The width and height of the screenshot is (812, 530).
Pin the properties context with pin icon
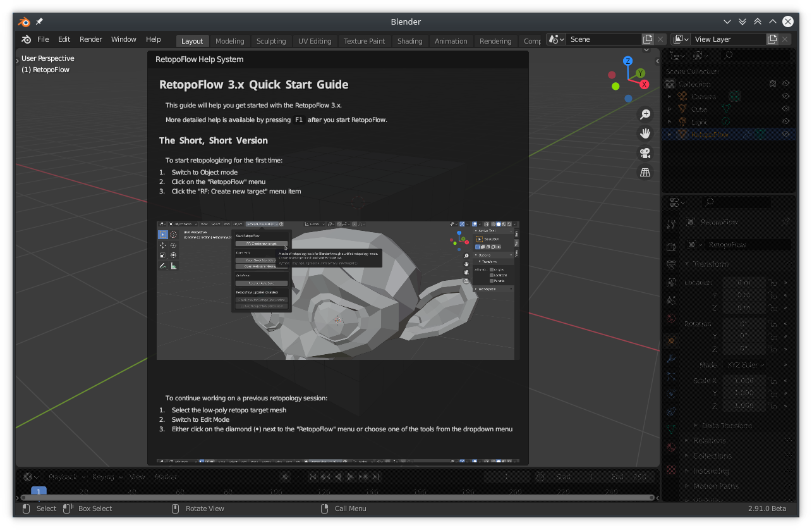[786, 222]
